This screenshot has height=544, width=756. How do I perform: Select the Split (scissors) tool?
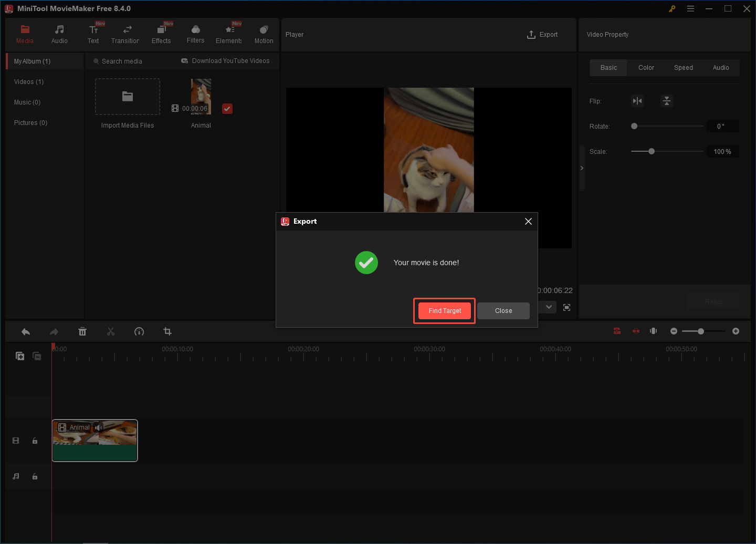click(x=111, y=331)
